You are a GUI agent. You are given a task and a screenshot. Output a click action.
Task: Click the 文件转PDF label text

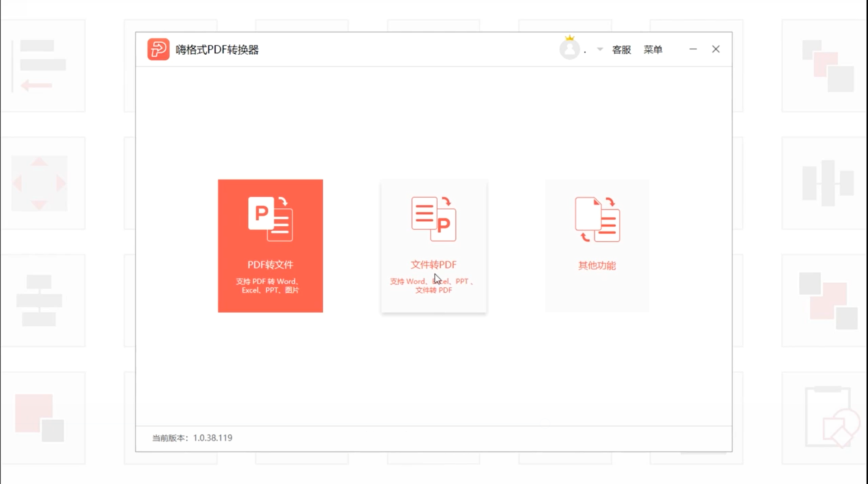tap(434, 265)
